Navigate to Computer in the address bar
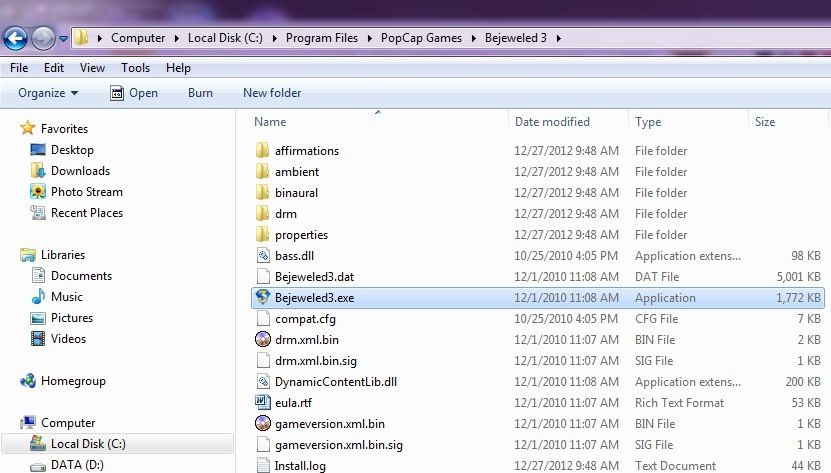 [x=138, y=38]
